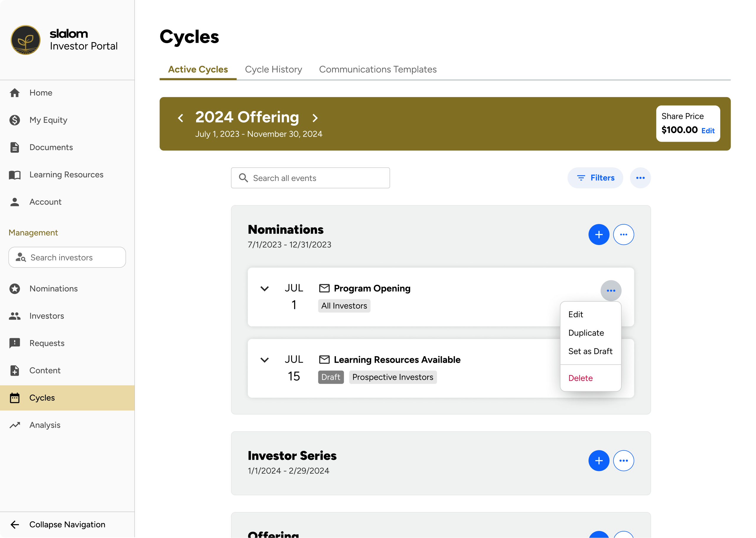Go to the next offering cycle
The height and width of the screenshot is (538, 756).
315,118
